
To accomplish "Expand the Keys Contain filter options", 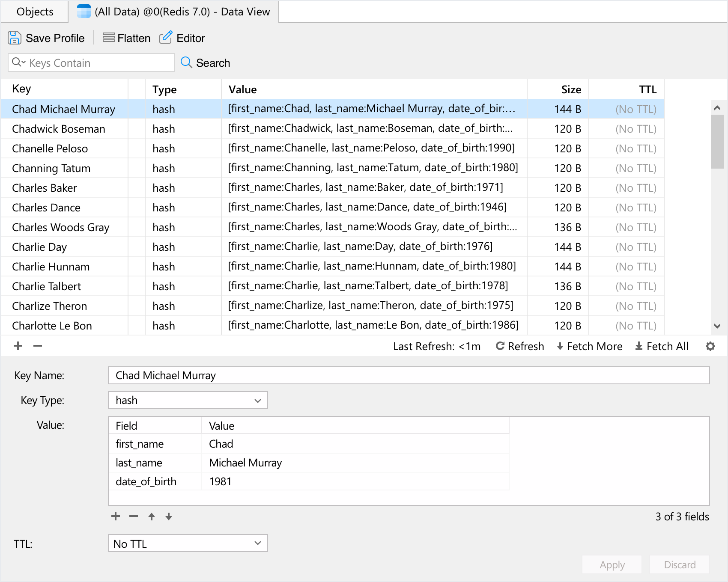I will point(18,62).
